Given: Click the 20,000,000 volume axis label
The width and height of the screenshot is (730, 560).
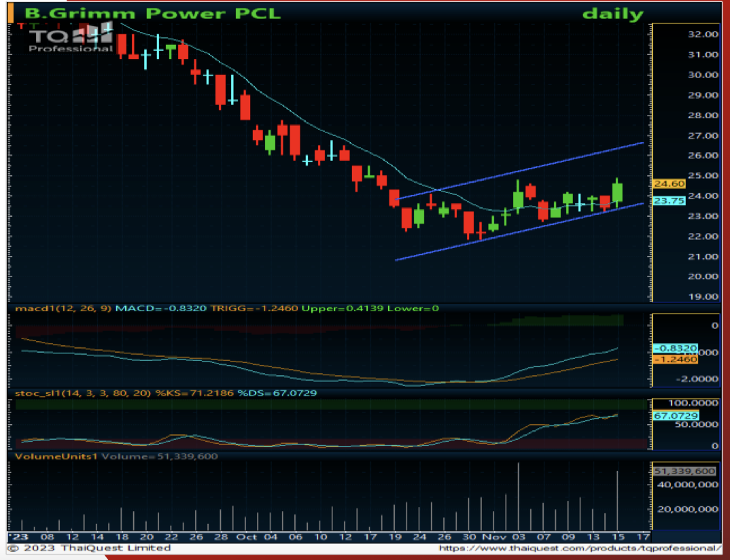Looking at the screenshot, I should tap(688, 509).
